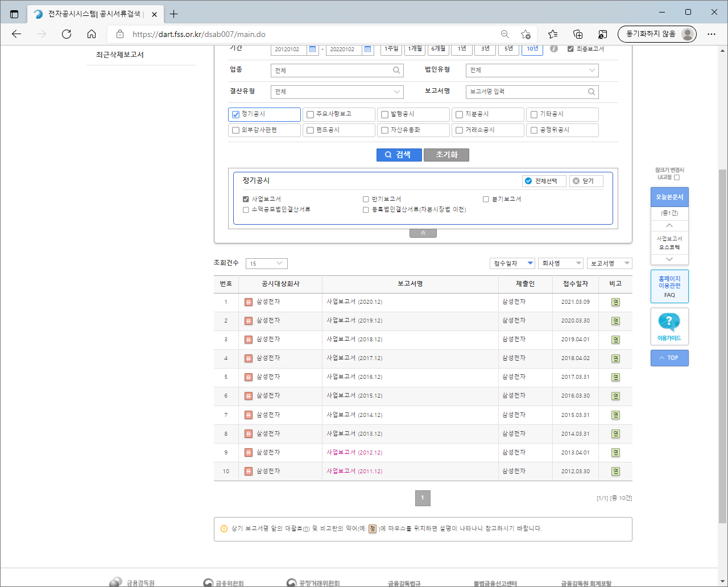Image resolution: width=728 pixels, height=587 pixels.
Task: Open end date calendar picker icon
Action: click(x=368, y=49)
